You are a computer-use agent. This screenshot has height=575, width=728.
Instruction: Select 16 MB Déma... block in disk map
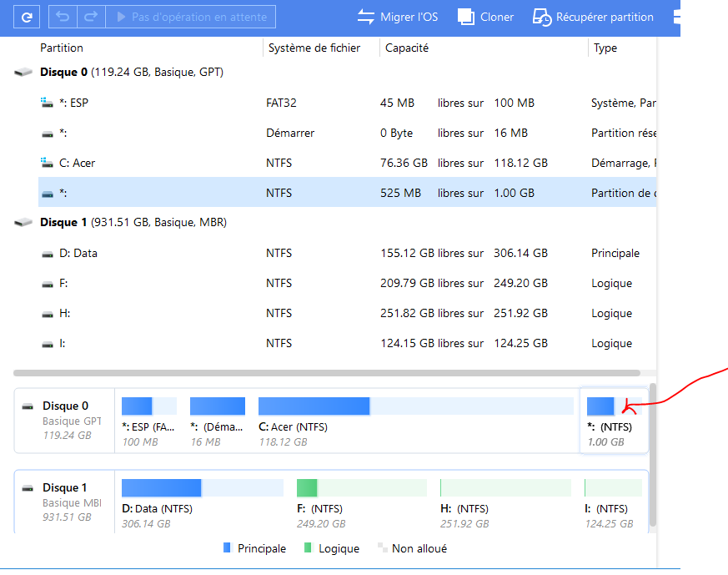point(218,421)
